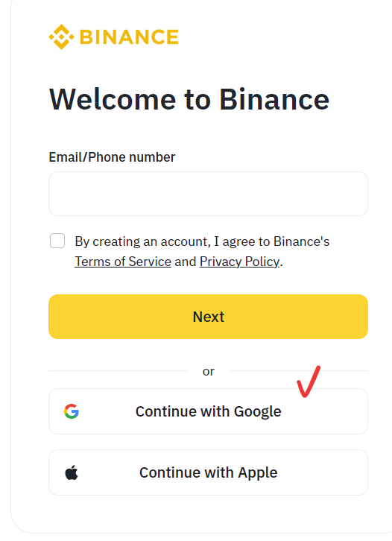
Task: Select the Continue with Google text
Action: [209, 411]
